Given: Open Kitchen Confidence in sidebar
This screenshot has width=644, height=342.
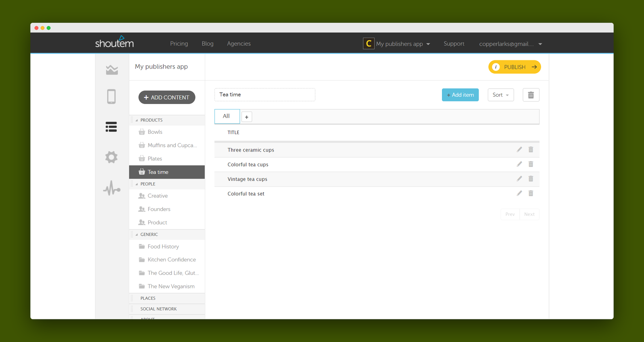Looking at the screenshot, I should (167, 260).
